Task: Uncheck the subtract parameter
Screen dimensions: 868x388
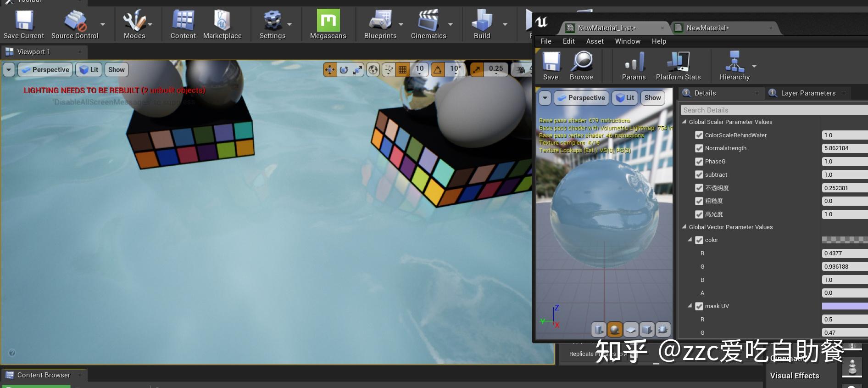Action: [x=699, y=174]
